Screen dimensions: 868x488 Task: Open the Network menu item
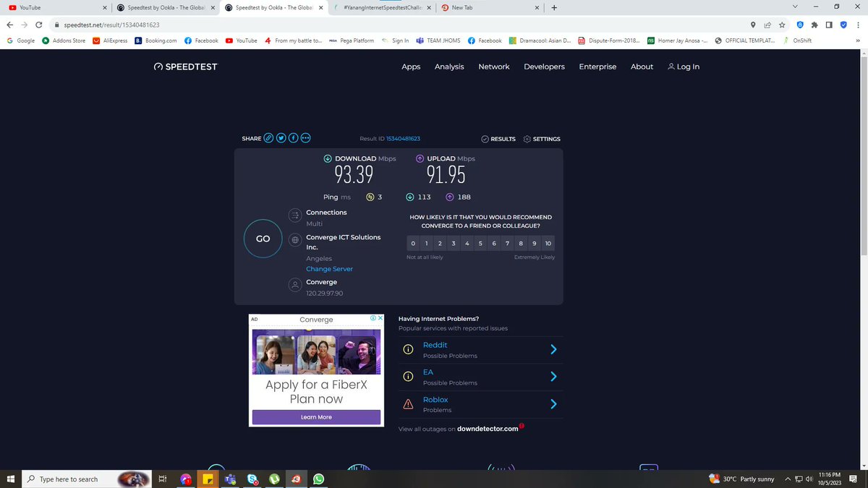[x=494, y=67]
